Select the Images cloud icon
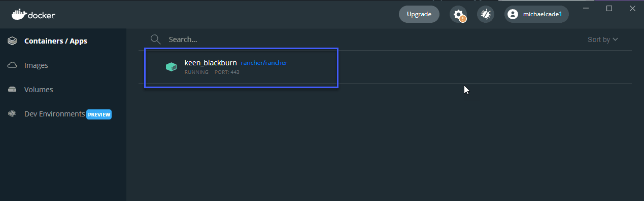The width and height of the screenshot is (644, 201). [13, 65]
